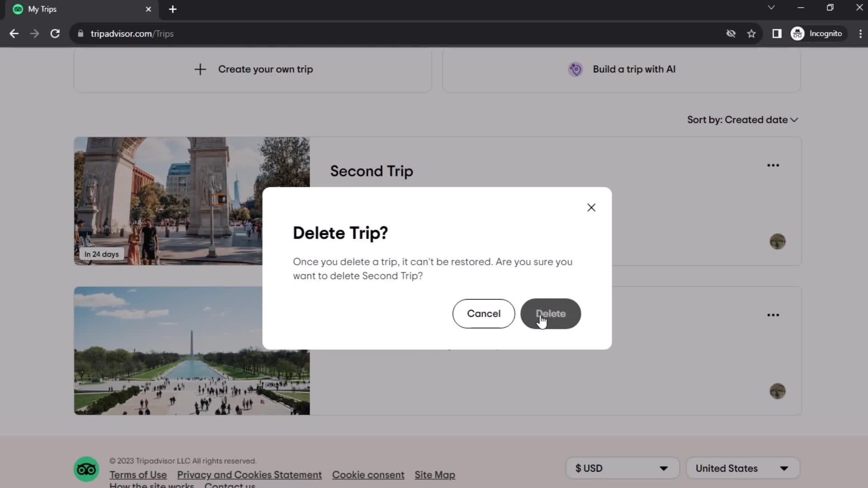Click the New York arch trip thumbnail
This screenshot has height=488, width=868.
coord(192,201)
